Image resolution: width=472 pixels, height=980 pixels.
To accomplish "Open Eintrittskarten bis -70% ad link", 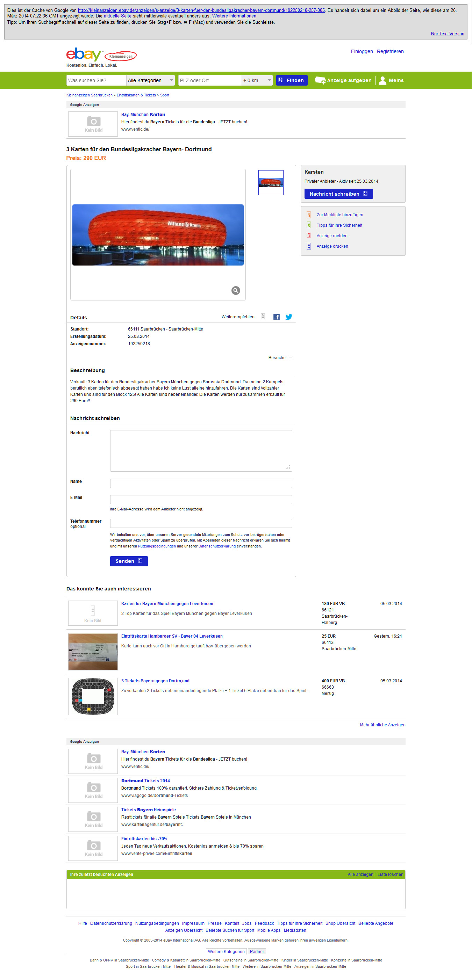I will [x=144, y=839].
